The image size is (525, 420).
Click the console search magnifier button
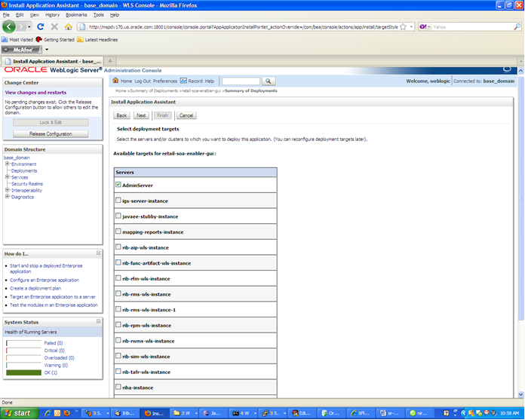[269, 81]
